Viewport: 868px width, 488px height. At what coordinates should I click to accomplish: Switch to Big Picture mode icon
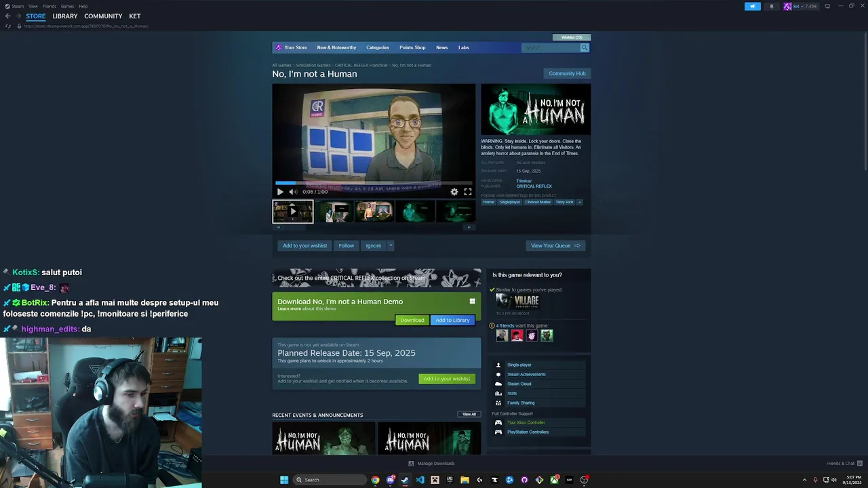tap(827, 6)
